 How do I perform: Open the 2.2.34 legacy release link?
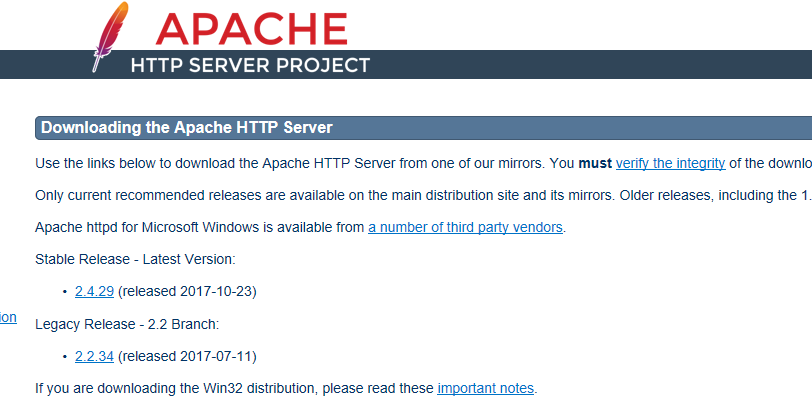point(95,356)
